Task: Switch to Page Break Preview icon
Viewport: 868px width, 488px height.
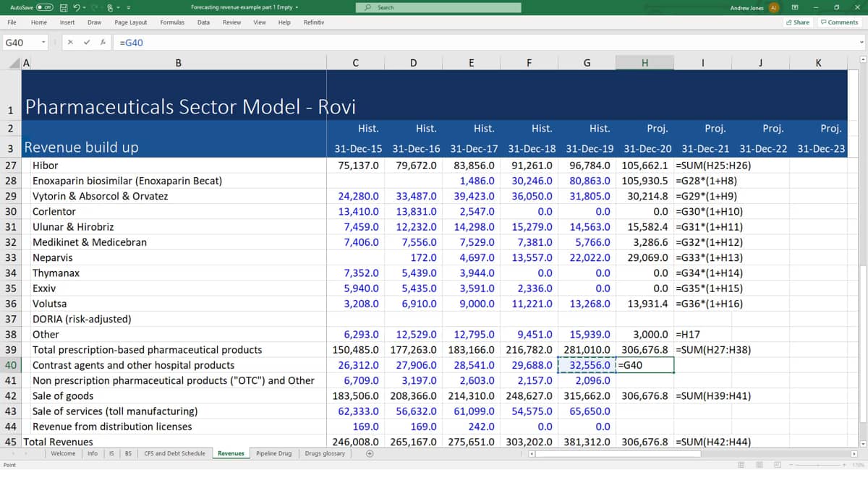Action: pyautogui.click(x=778, y=465)
